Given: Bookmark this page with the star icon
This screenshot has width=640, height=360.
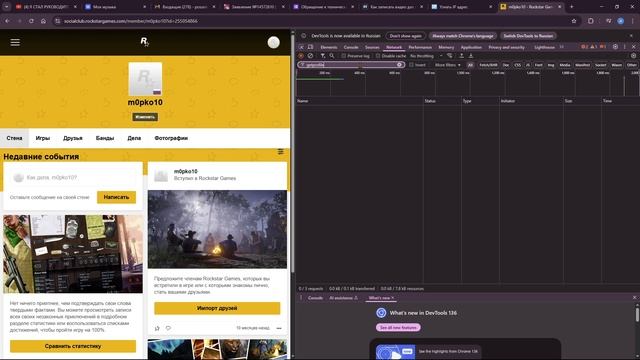Looking at the screenshot, I should 574,21.
